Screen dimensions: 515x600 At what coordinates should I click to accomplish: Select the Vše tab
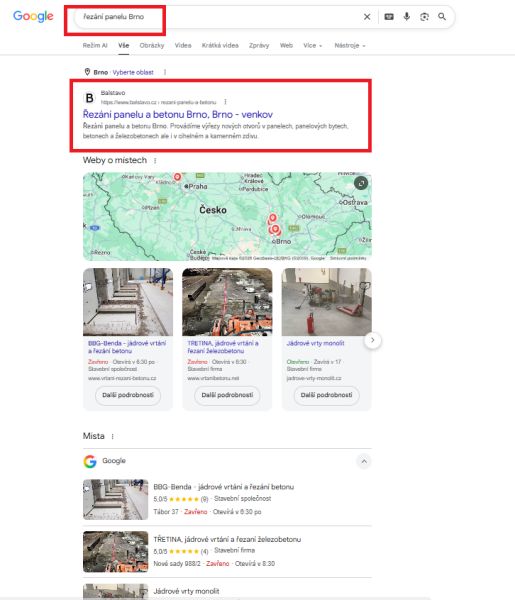[124, 46]
